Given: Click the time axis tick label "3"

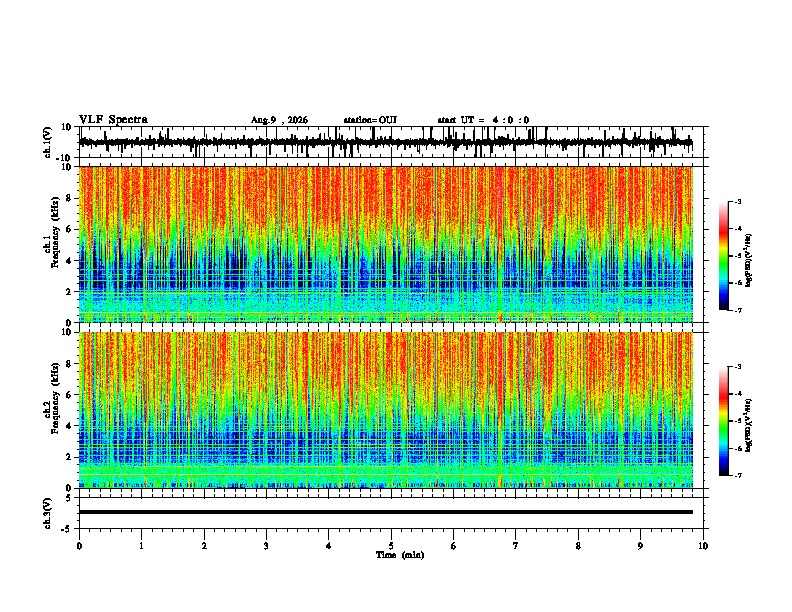Looking at the screenshot, I should [x=266, y=546].
